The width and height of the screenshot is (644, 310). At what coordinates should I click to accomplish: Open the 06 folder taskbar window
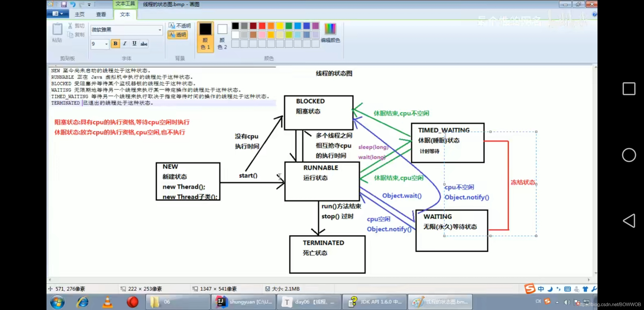click(178, 302)
